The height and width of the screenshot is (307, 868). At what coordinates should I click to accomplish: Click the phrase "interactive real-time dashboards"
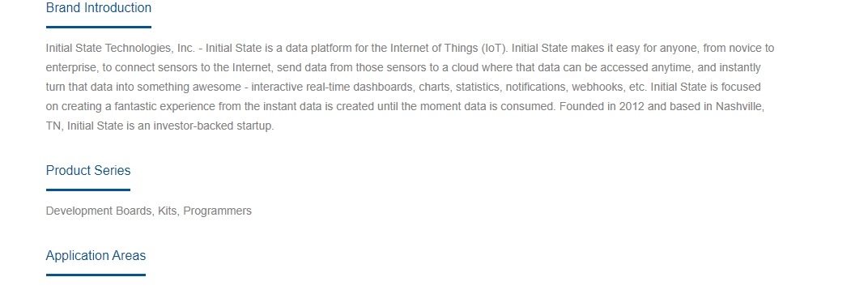pyautogui.click(x=332, y=87)
